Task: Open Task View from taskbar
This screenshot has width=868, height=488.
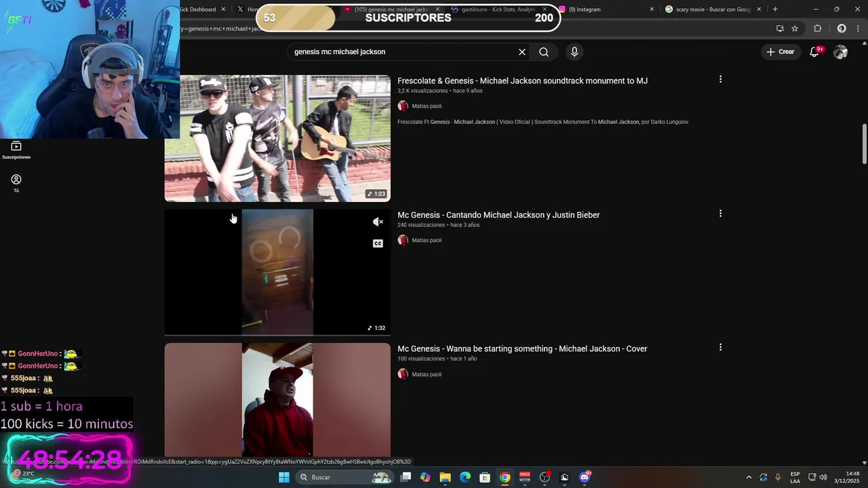Action: click(406, 477)
